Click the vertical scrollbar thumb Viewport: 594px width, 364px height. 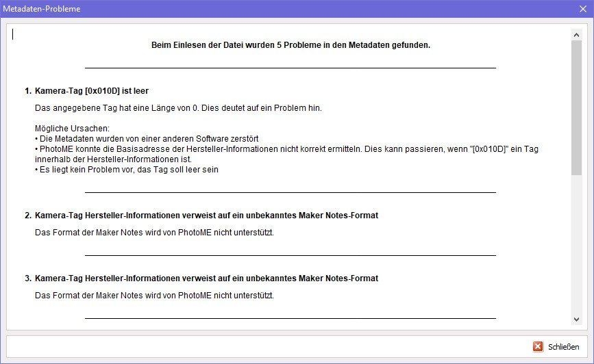tap(577, 108)
